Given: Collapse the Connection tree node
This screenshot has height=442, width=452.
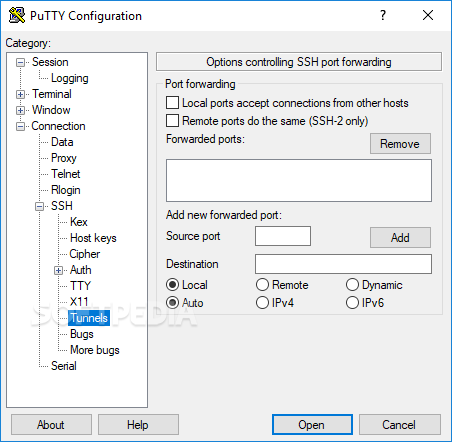Looking at the screenshot, I should [x=20, y=126].
